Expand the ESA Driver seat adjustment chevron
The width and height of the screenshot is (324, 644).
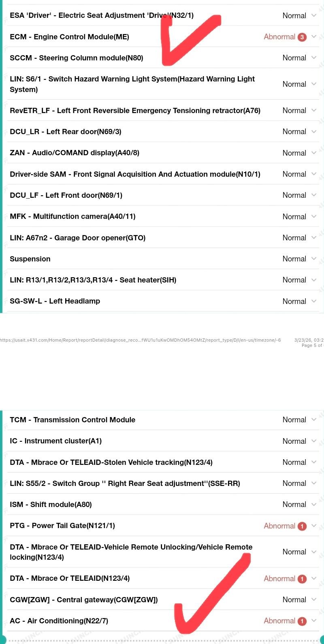tap(314, 16)
